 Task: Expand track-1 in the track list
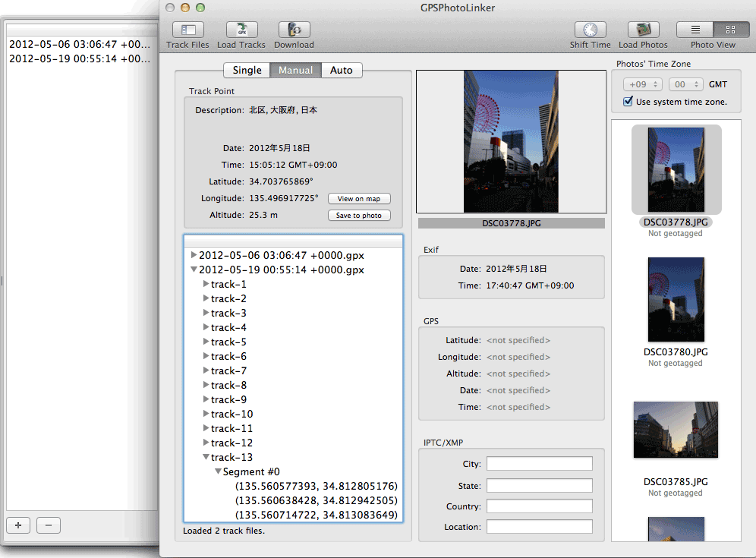[206, 284]
